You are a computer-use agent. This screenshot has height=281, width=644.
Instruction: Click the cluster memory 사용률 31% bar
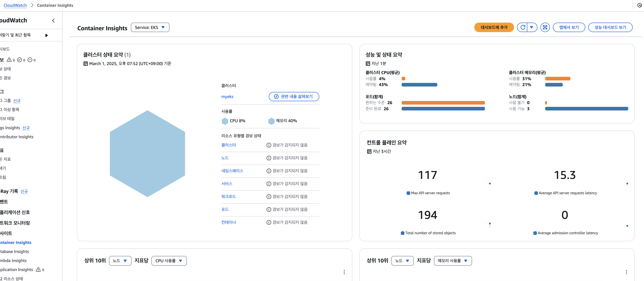[x=558, y=79]
